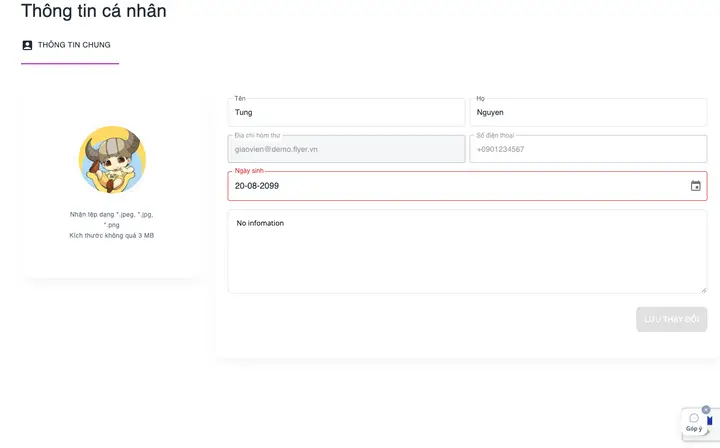
Task: Click the avatar profile picture
Action: 112,159
